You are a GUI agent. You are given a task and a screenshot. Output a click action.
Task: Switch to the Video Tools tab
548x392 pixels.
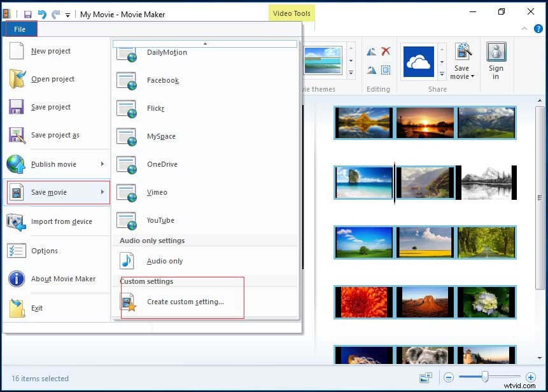click(x=291, y=12)
